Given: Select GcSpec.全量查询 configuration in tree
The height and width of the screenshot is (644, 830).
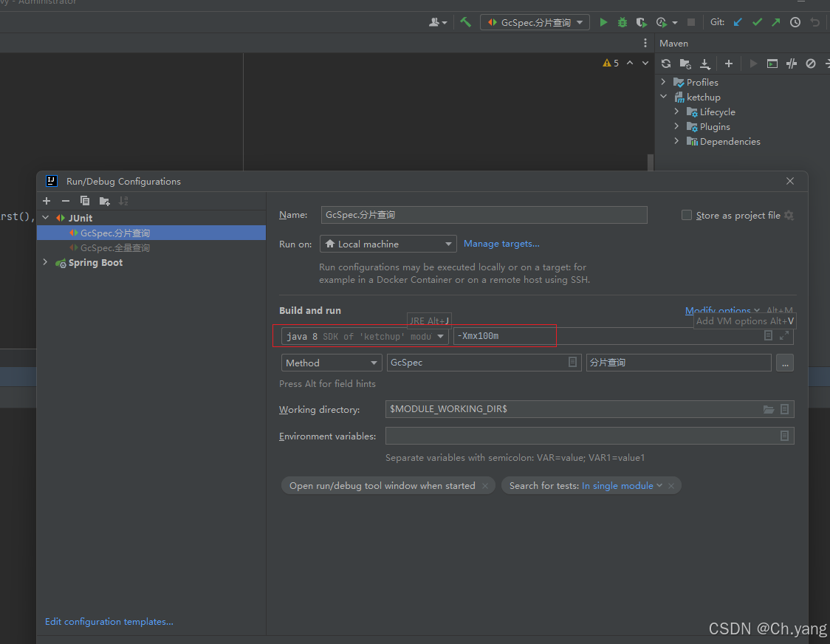Looking at the screenshot, I should (x=115, y=248).
